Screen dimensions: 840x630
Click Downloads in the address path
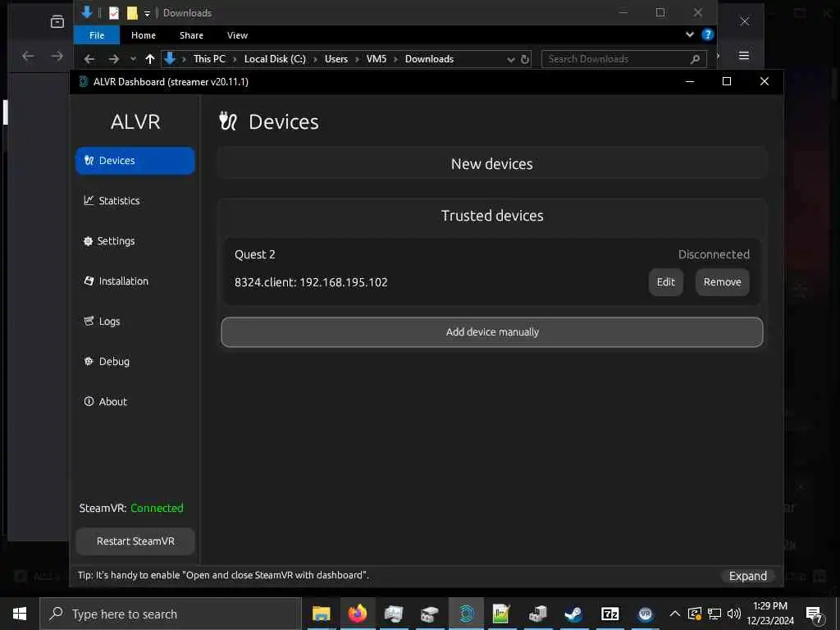pos(429,59)
